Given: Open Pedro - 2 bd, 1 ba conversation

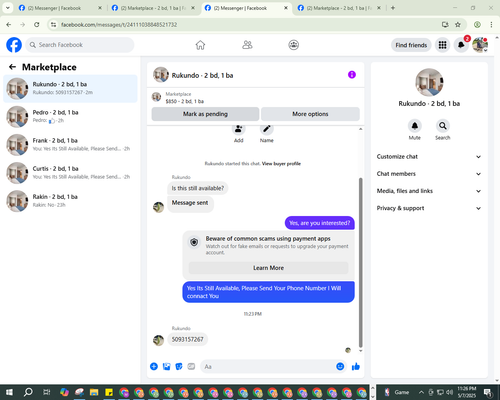Looking at the screenshot, I should [70, 117].
